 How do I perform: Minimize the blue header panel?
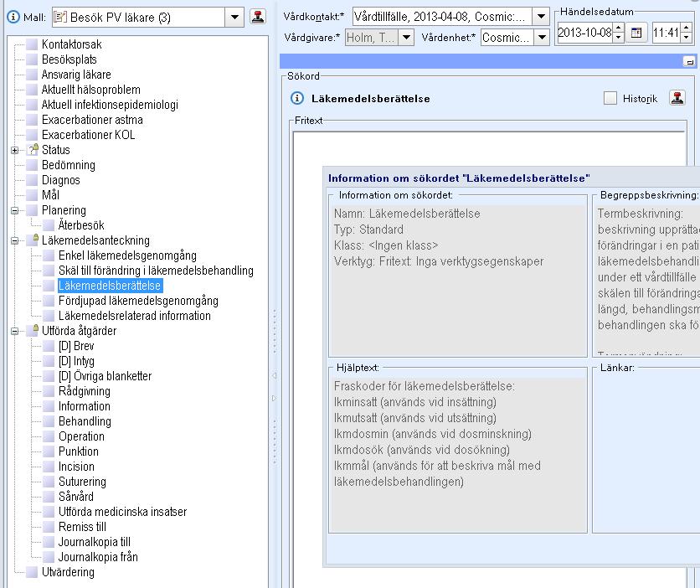click(x=689, y=61)
